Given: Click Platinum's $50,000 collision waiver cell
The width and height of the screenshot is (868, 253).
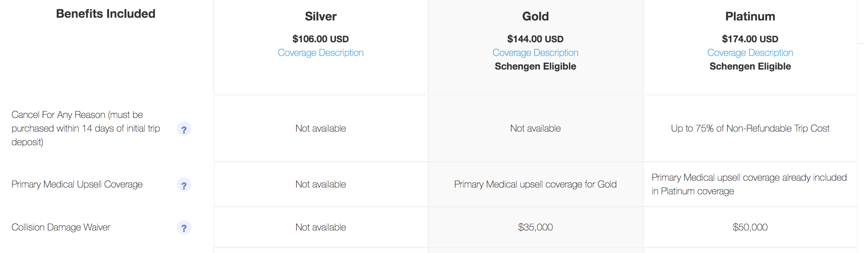Looking at the screenshot, I should (x=750, y=227).
